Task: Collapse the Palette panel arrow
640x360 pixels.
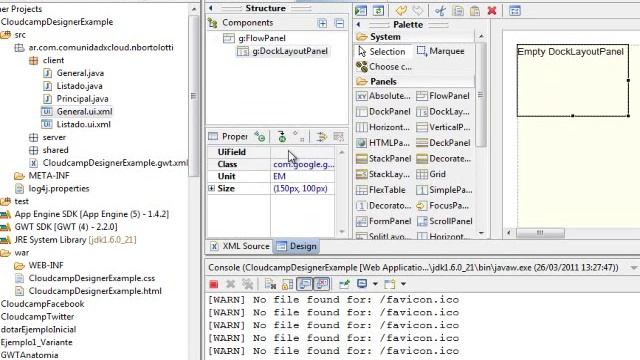Action: pyautogui.click(x=358, y=24)
